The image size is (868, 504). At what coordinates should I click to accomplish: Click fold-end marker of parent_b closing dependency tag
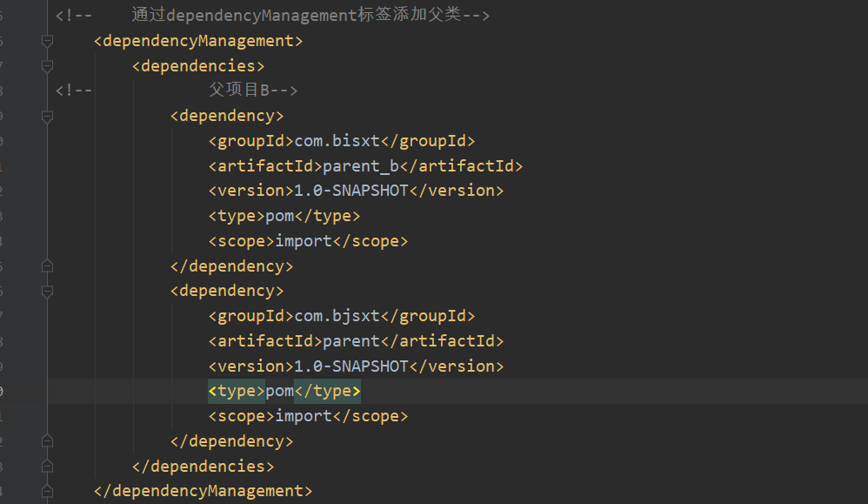pyautogui.click(x=47, y=266)
